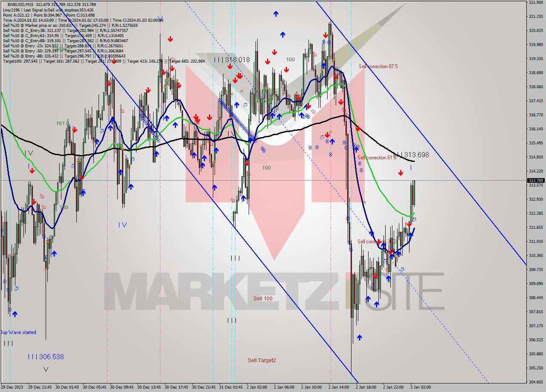Click the '2 Jan 02:00' time axis label
Image resolution: width=546 pixels, height=392 pixels.
point(257,387)
